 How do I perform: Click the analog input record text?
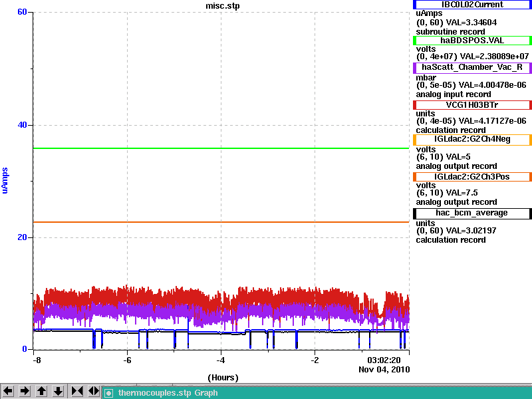(x=454, y=94)
